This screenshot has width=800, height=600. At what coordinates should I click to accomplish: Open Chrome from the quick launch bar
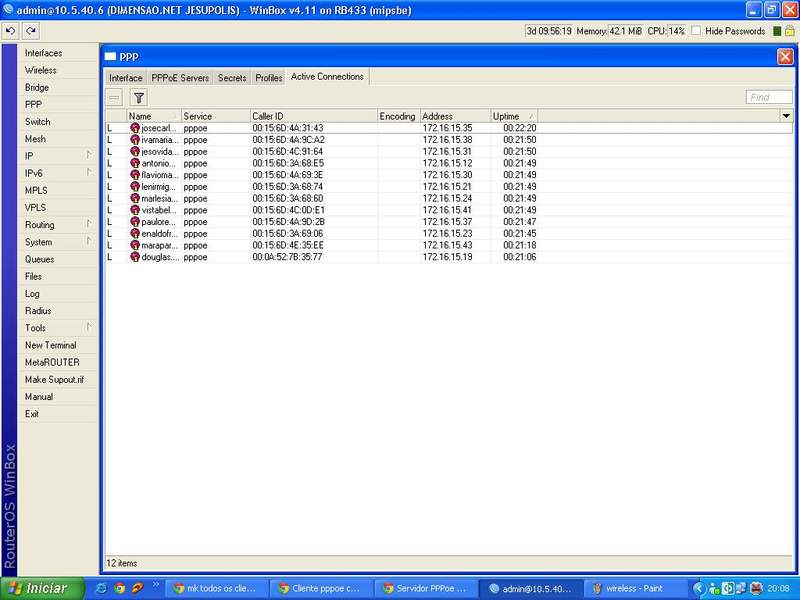click(x=119, y=588)
